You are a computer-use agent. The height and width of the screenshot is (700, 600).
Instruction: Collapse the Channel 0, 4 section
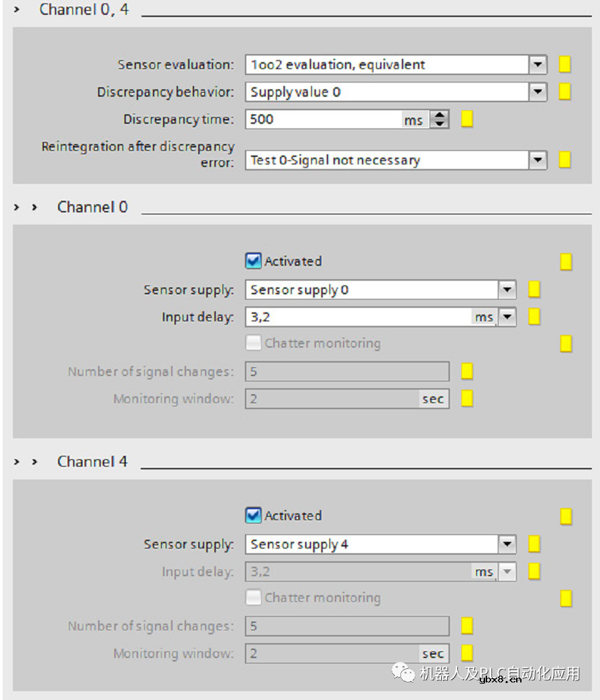tap(17, 10)
